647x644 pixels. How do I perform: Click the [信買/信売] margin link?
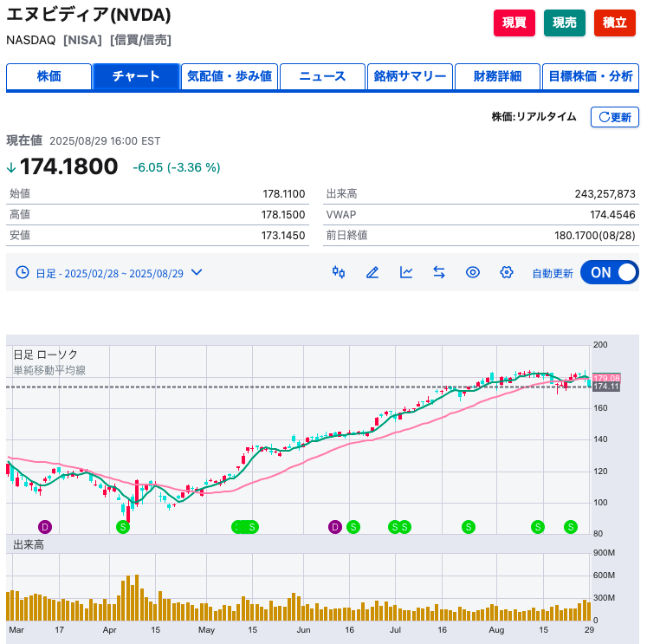tap(140, 40)
